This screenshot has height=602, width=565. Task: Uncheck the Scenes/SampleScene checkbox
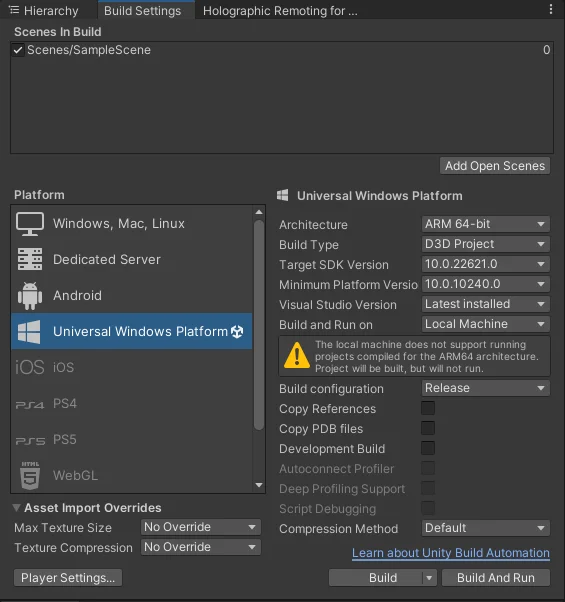coord(18,50)
